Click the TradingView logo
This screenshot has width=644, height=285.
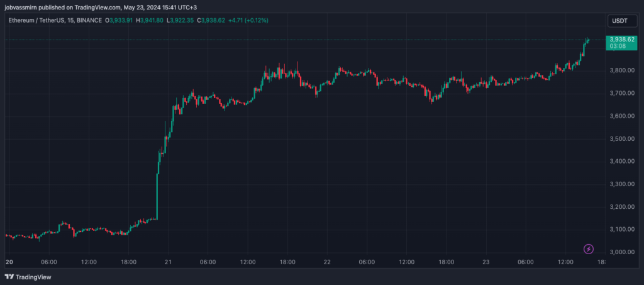tap(28, 277)
